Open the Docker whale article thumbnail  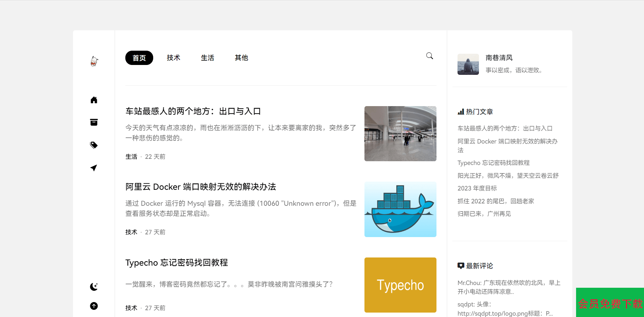(x=400, y=209)
